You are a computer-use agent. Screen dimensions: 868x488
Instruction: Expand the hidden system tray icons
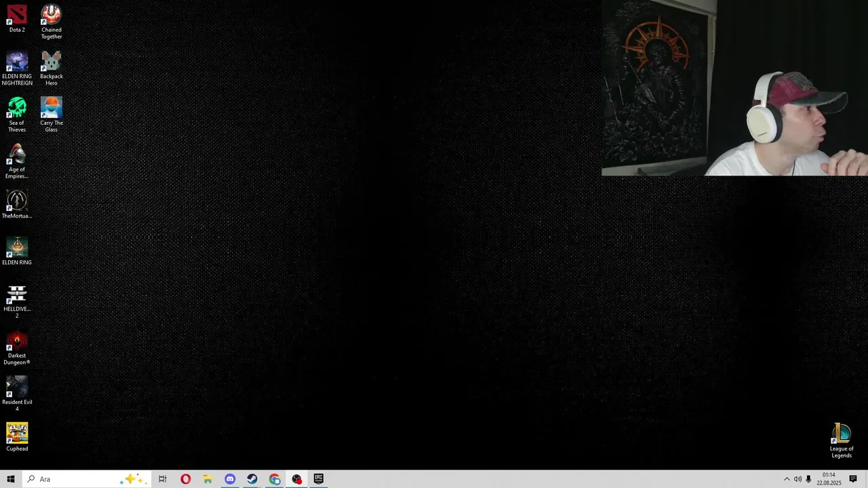pos(787,479)
